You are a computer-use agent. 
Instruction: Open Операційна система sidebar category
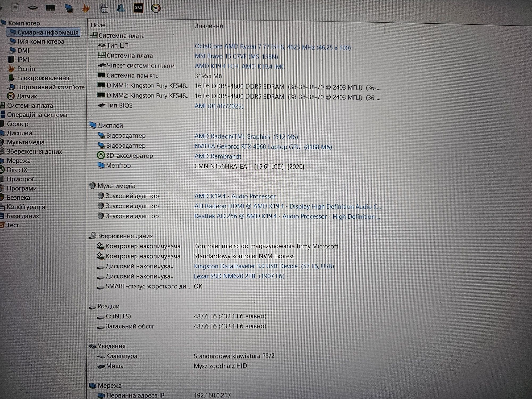tap(34, 115)
